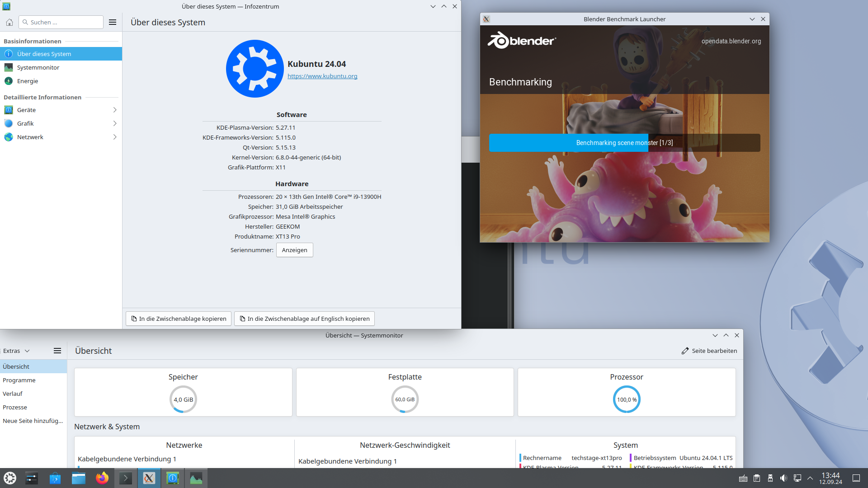Open the hamburger menu in Infozentrum

pyautogui.click(x=113, y=22)
